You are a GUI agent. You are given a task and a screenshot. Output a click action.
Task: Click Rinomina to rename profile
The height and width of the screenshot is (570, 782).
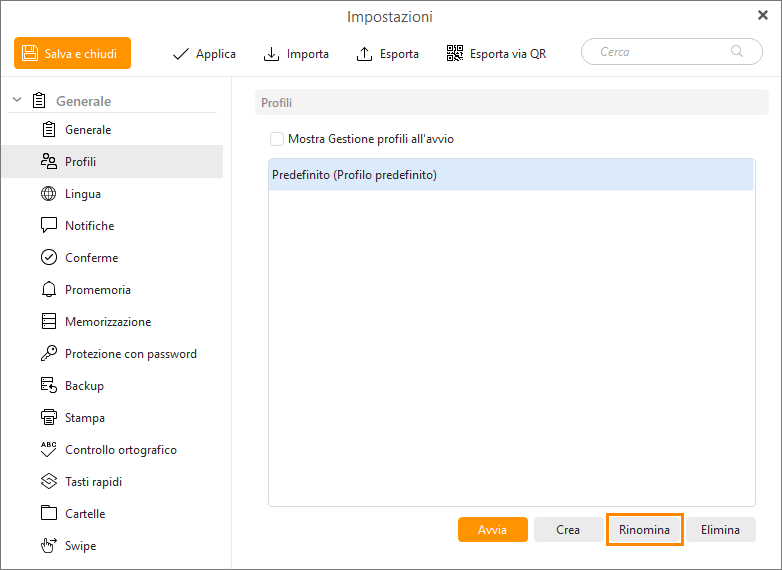[x=644, y=530]
